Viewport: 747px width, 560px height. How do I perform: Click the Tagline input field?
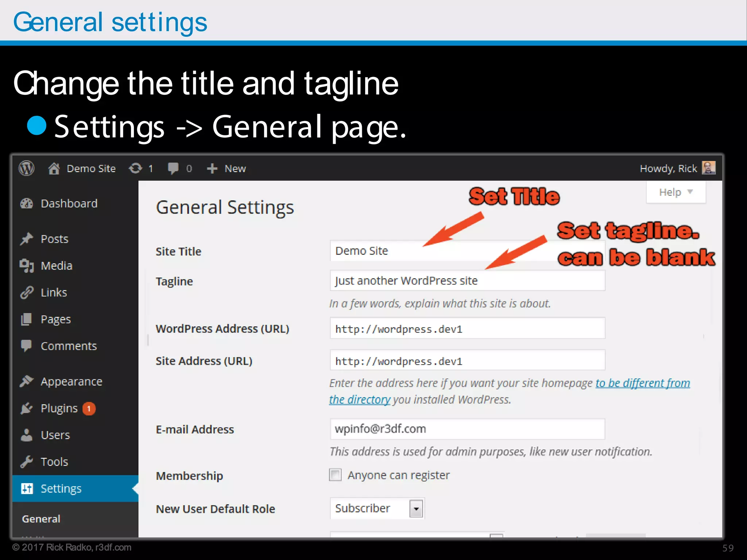467,280
